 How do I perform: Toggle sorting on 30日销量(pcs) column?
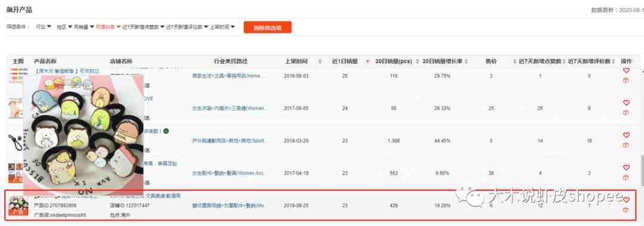pos(417,61)
